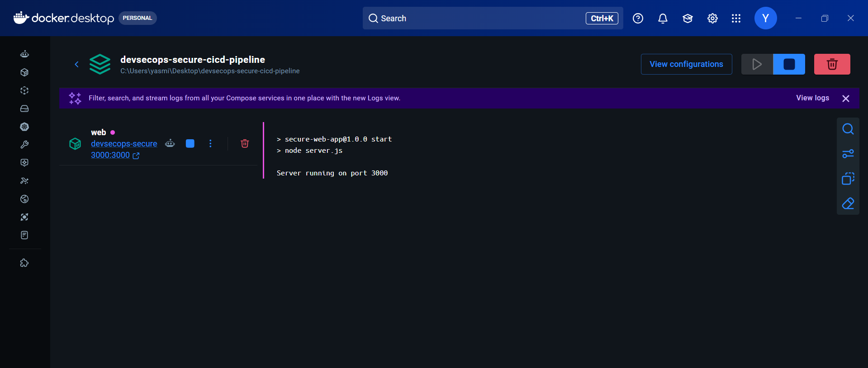
Task: Open the Kubernetes wheel icon in sidebar
Action: [x=24, y=127]
